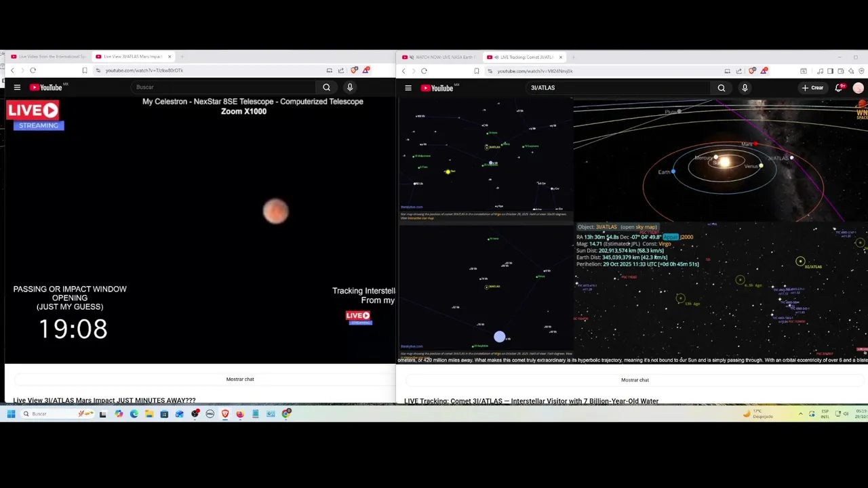Open YouTube guide menu in right window

[x=408, y=88]
